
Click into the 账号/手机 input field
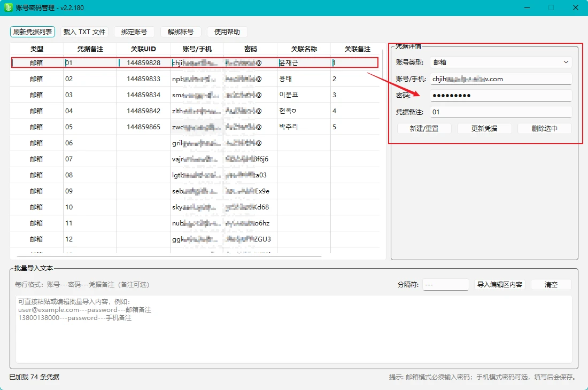[x=501, y=79]
